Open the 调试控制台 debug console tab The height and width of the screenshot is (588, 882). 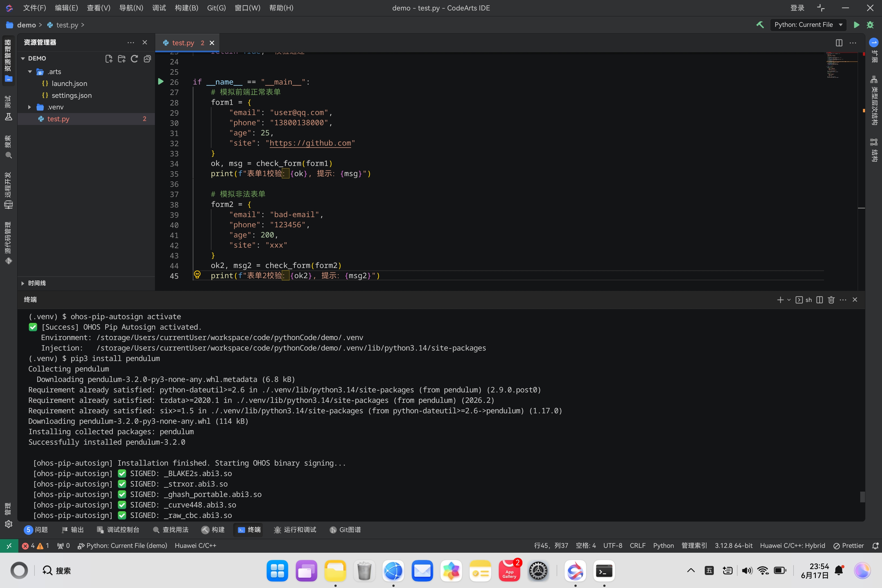pyautogui.click(x=118, y=529)
